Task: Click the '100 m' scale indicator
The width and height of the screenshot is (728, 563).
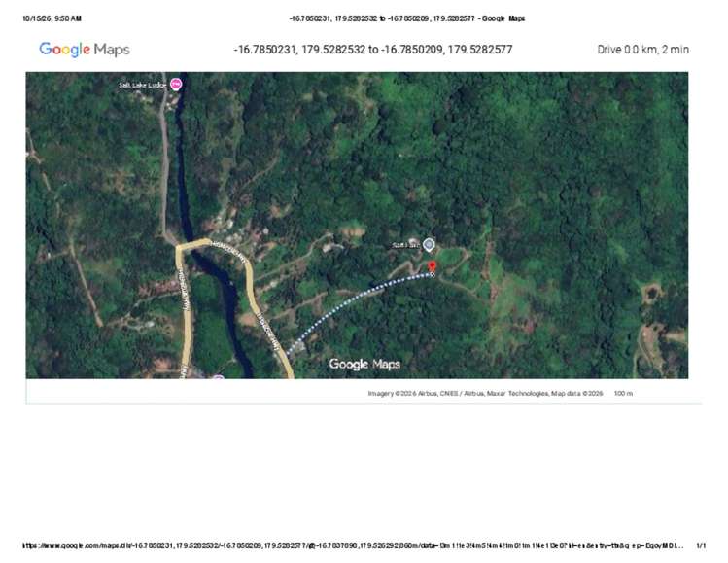Action: click(x=623, y=394)
